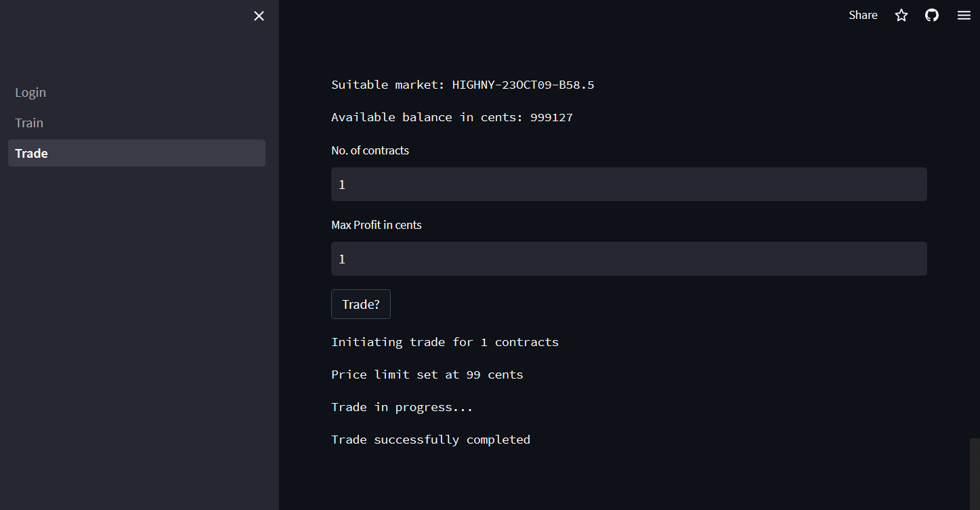
Task: Click the Trade successfully completed message
Action: (431, 439)
